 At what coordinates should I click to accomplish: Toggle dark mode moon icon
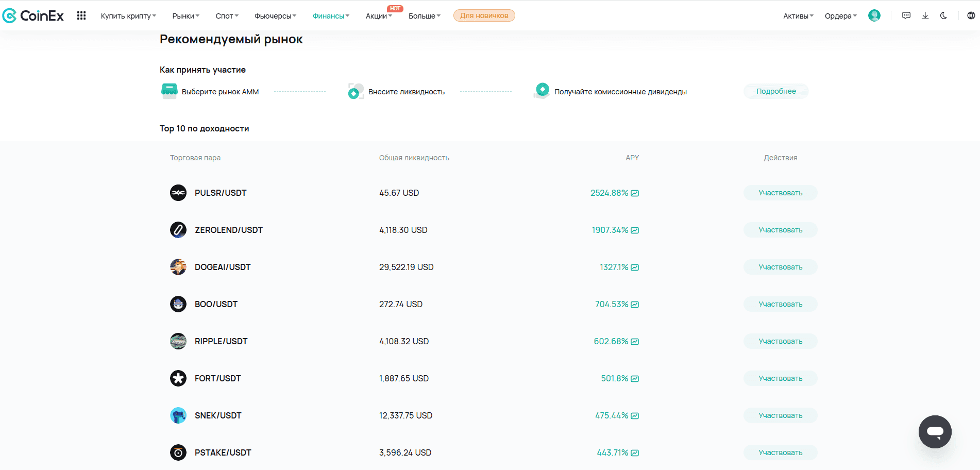point(944,16)
